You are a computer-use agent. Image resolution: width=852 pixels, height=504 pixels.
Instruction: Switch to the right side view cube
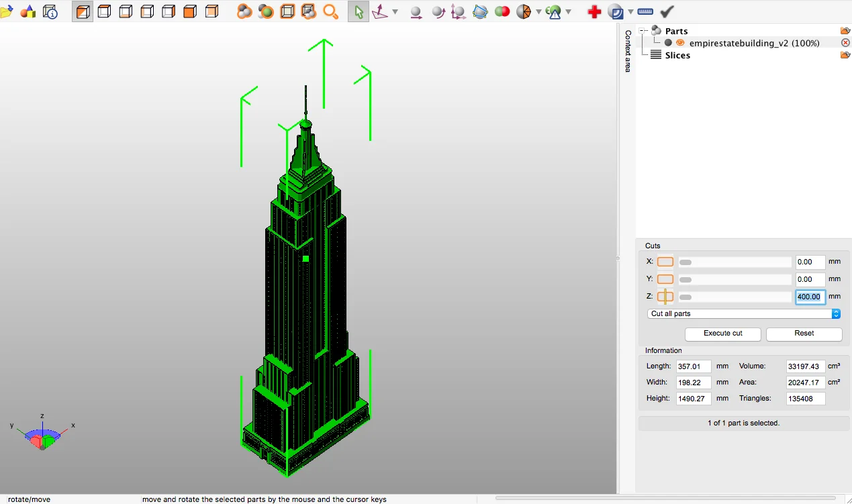(169, 11)
